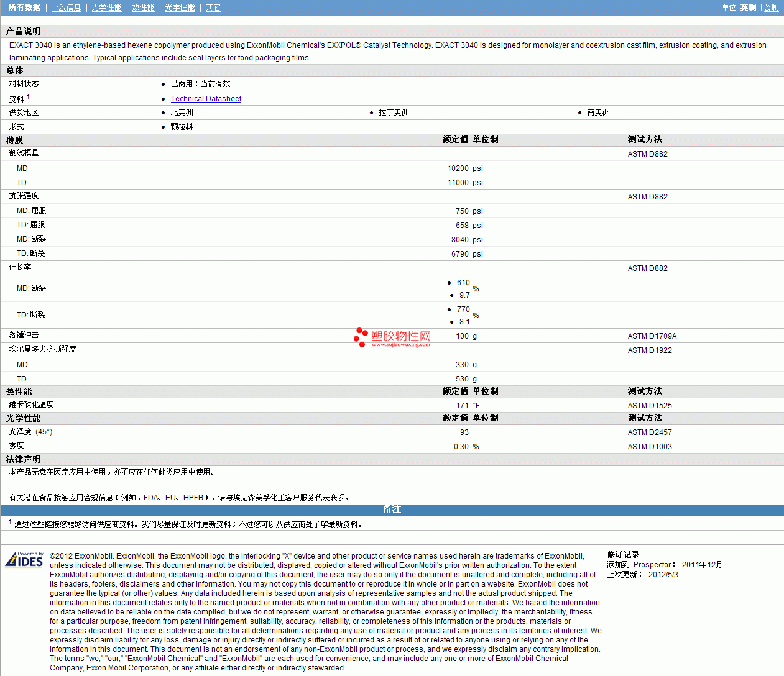Click the 产品说明 section heading
This screenshot has width=784, height=676.
[x=24, y=31]
